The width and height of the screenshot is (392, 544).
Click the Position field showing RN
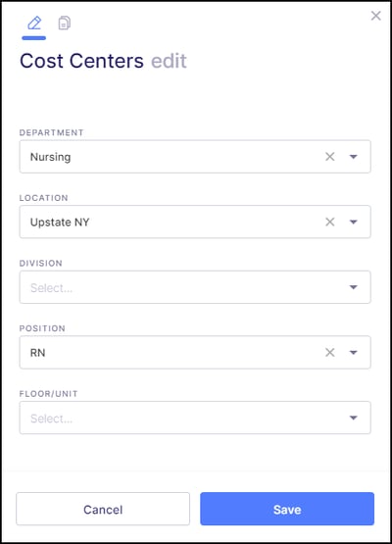pyautogui.click(x=195, y=353)
